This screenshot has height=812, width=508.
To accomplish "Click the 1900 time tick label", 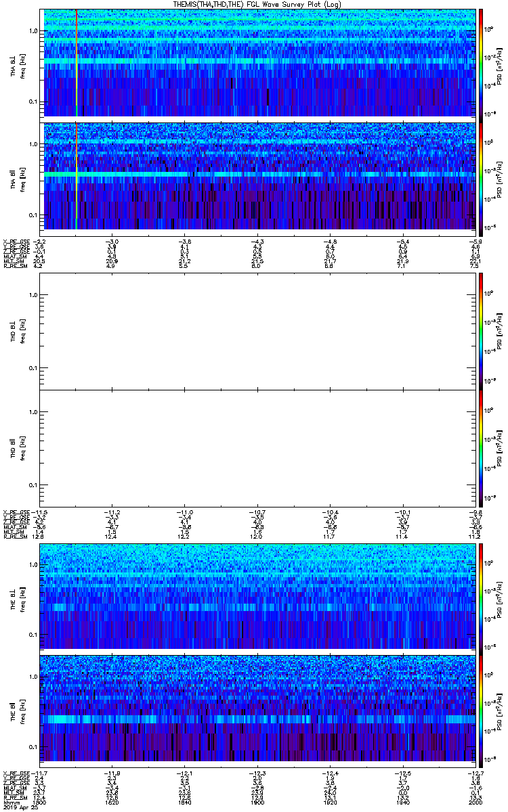I will 257,803.
